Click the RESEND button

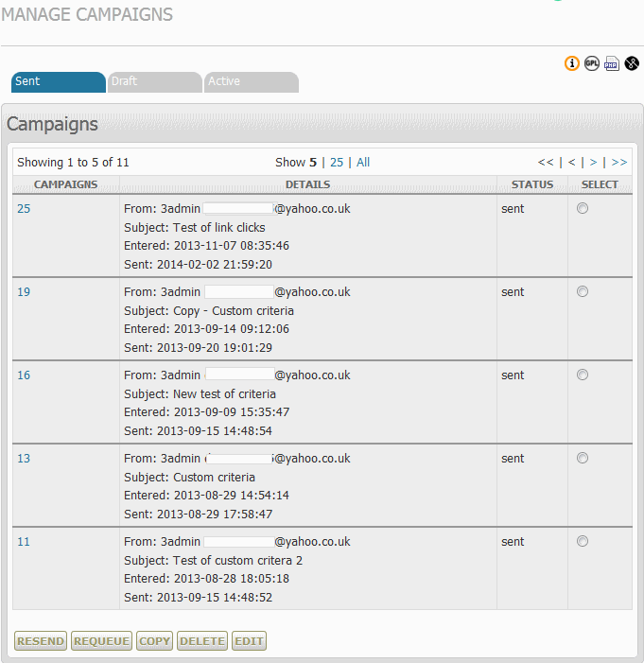click(x=41, y=641)
